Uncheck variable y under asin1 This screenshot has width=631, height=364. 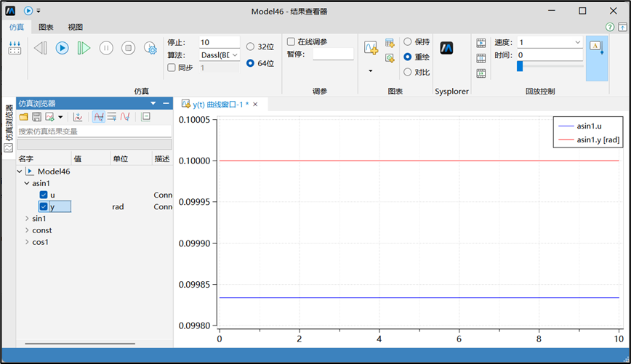coord(44,206)
